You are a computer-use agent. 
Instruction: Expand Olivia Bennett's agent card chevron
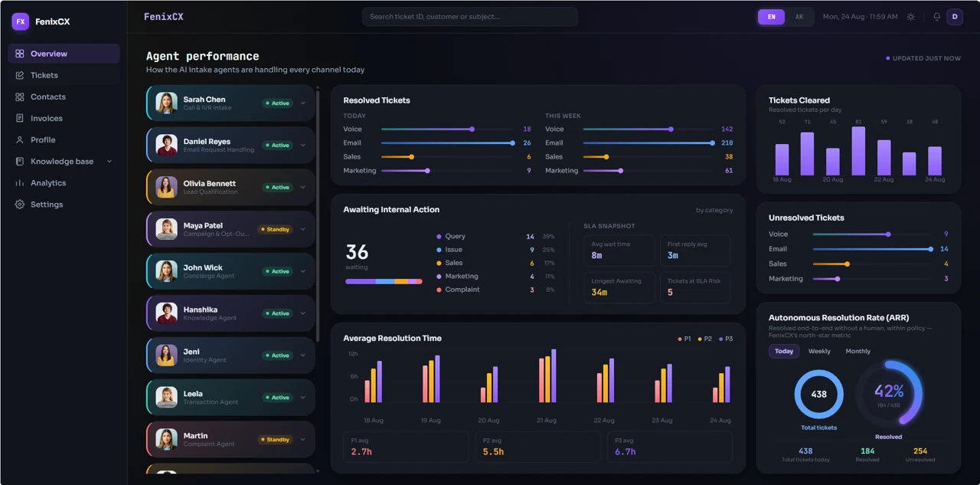303,187
